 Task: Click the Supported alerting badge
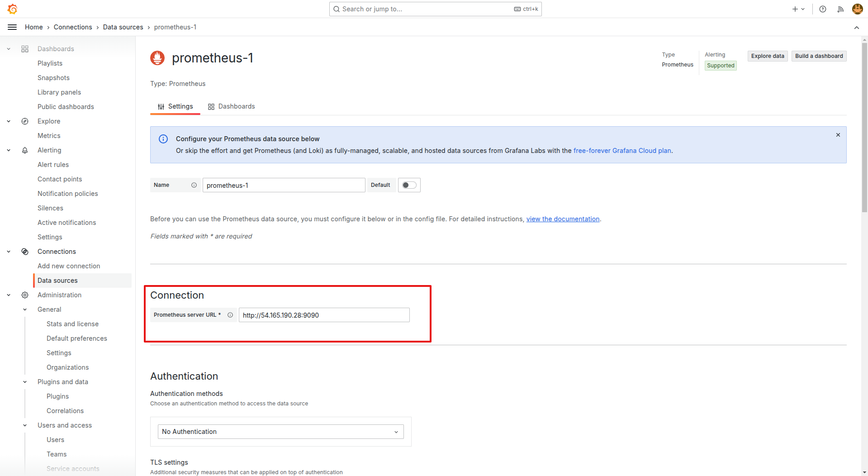(721, 66)
